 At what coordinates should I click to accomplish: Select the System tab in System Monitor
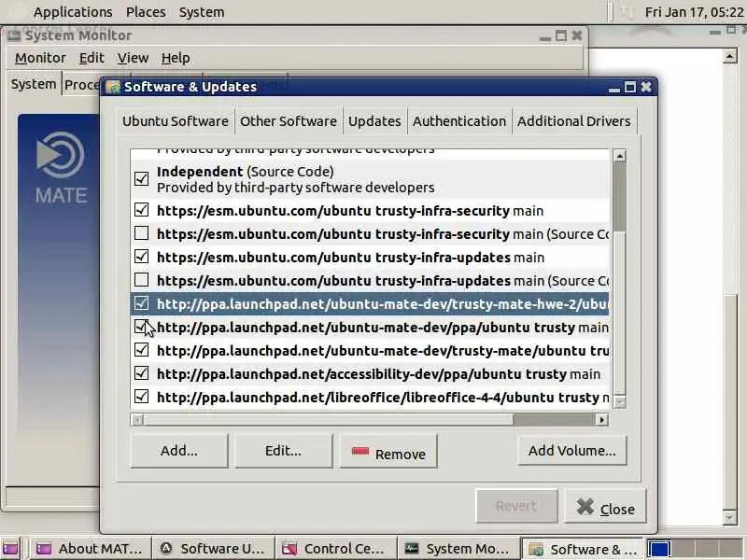(x=34, y=84)
